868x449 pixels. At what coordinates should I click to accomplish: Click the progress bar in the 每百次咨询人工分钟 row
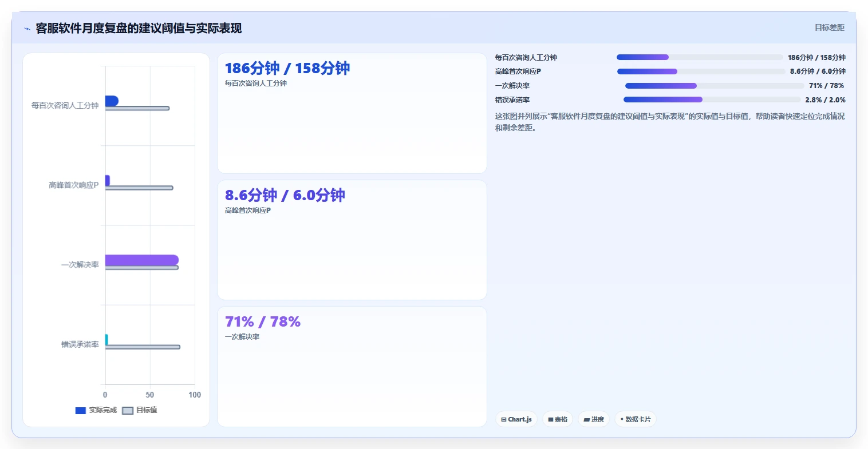[700, 57]
